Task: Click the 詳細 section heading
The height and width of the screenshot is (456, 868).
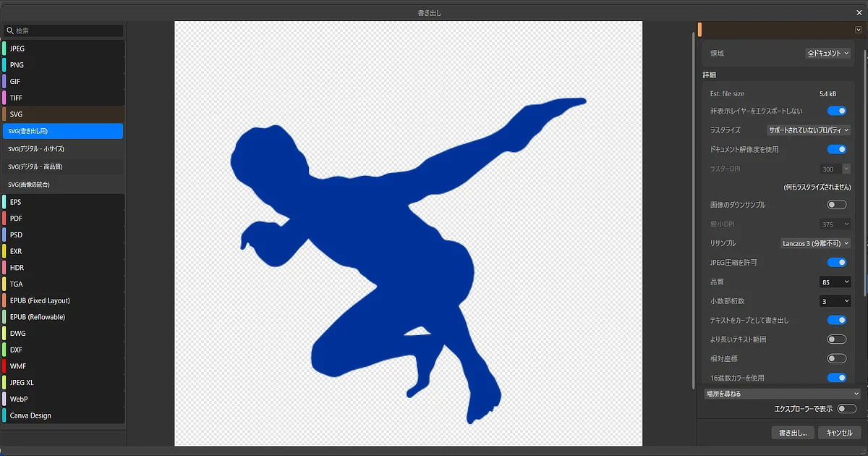Action: 710,75
